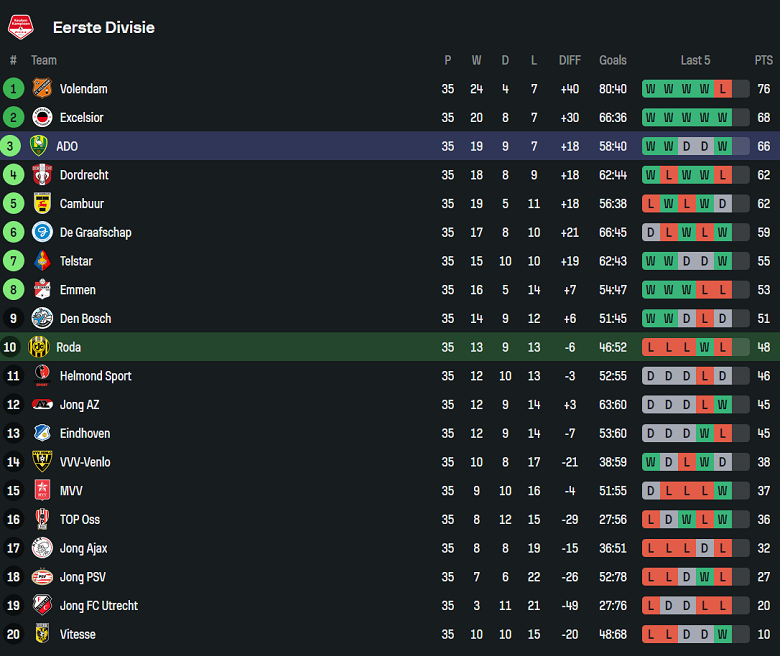
Task: Open the Telstar team link
Action: pyautogui.click(x=77, y=261)
